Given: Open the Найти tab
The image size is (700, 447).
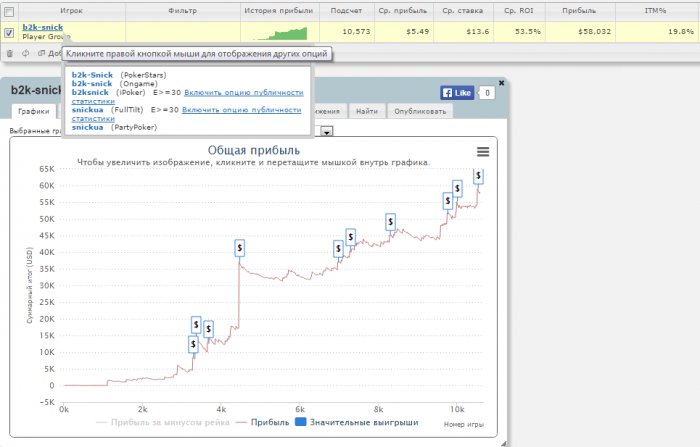Looking at the screenshot, I should 367,111.
